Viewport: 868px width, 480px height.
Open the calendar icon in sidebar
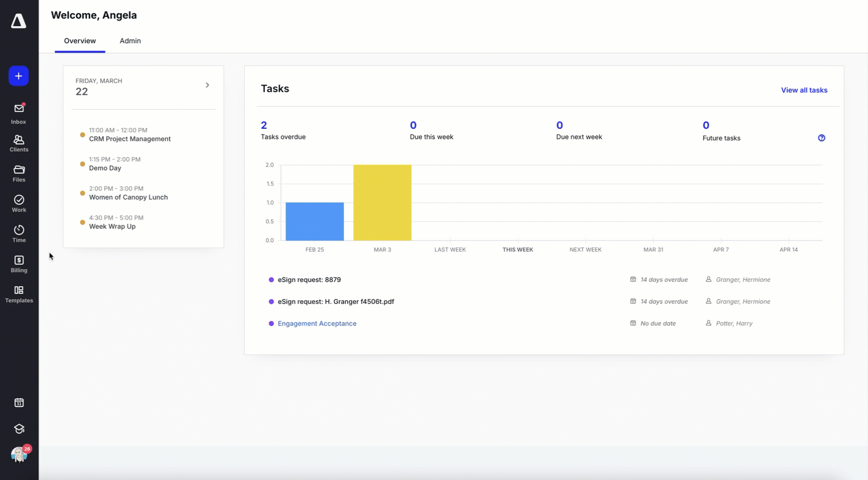pos(19,403)
